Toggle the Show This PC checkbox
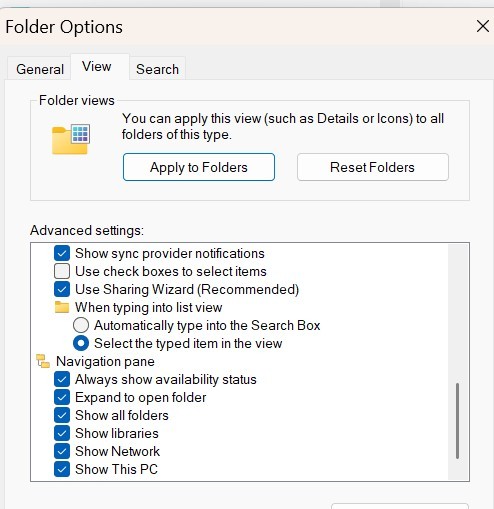The width and height of the screenshot is (494, 509). [62, 469]
